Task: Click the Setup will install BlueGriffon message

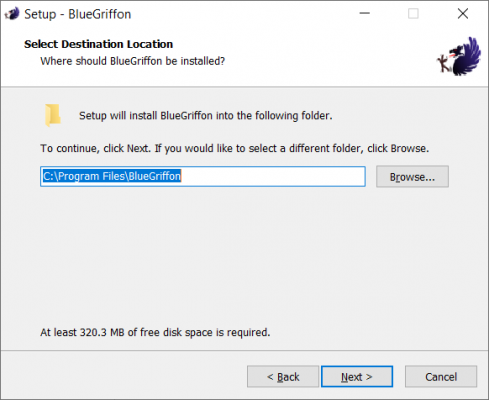Action: click(206, 116)
